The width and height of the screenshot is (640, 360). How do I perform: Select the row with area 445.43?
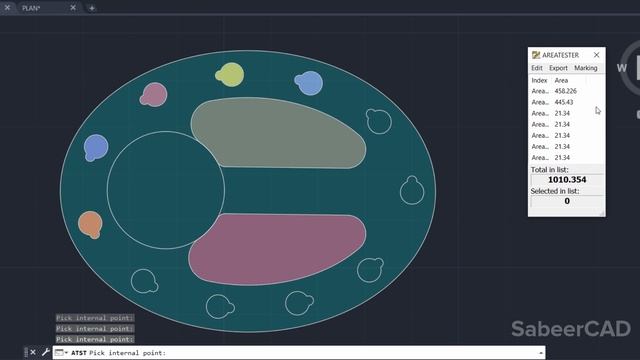pyautogui.click(x=566, y=102)
